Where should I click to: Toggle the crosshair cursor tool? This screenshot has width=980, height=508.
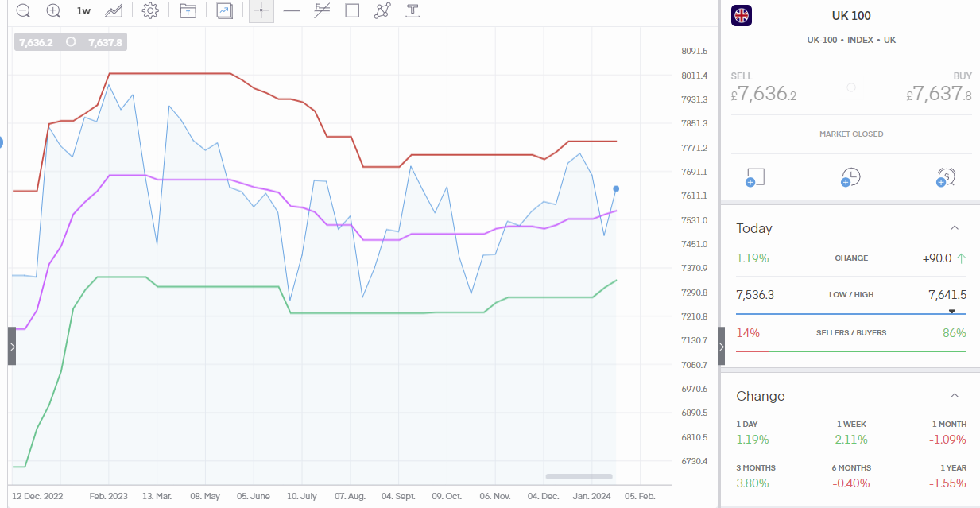(x=261, y=11)
